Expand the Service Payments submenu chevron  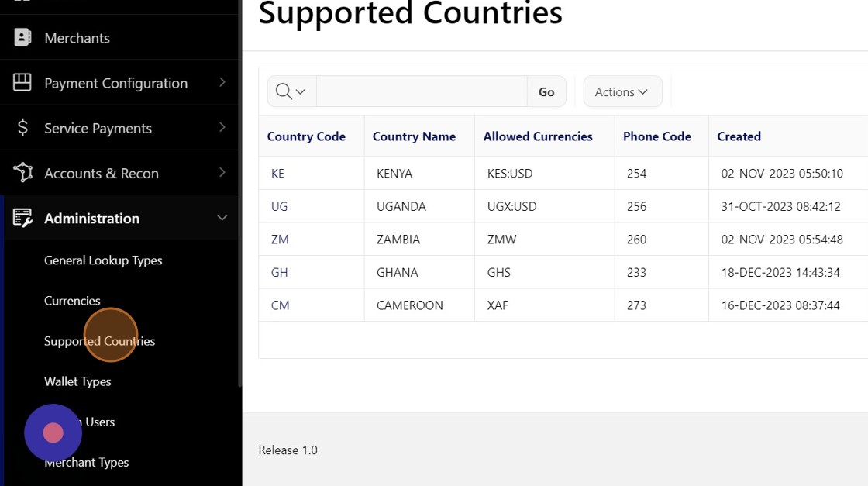pyautogui.click(x=222, y=127)
